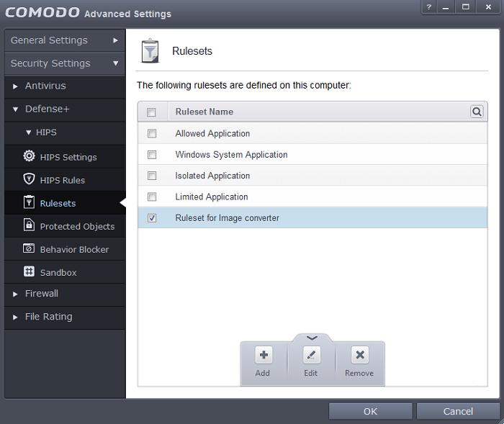Click the HIPS Settings gear icon
The height and width of the screenshot is (424, 504).
tap(29, 156)
